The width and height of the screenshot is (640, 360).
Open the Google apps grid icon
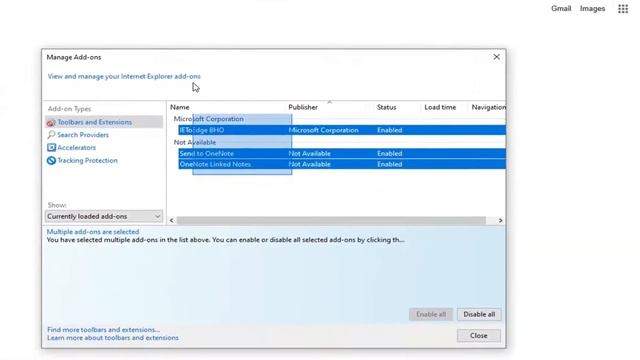[623, 9]
